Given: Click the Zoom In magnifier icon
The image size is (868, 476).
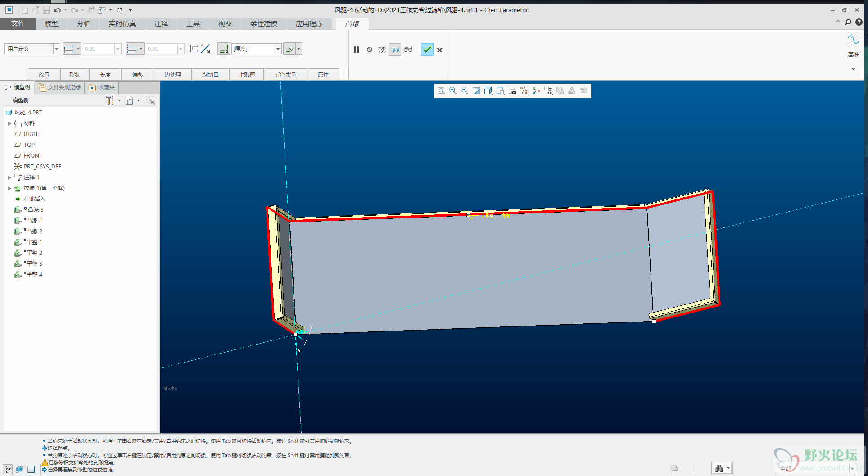Looking at the screenshot, I should (x=453, y=91).
